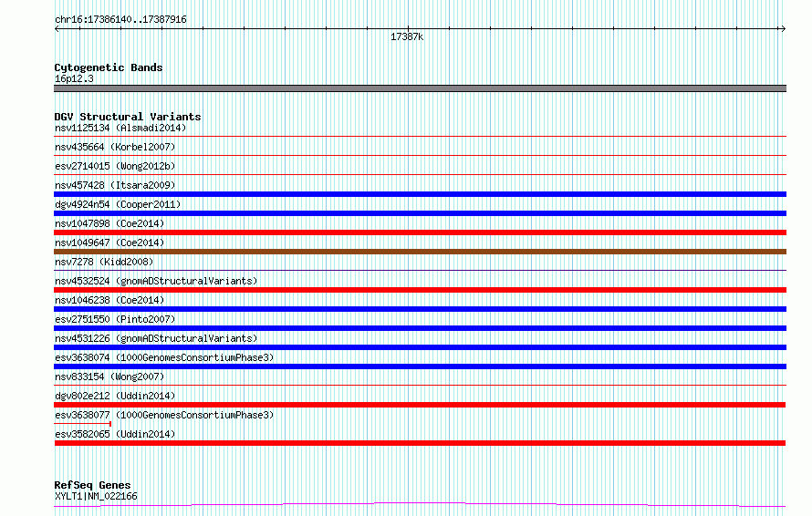This screenshot has height=516, width=812.
Task: Click esv3638077 (1000GenomesConsortiumPhase3) label
Action: pos(164,415)
